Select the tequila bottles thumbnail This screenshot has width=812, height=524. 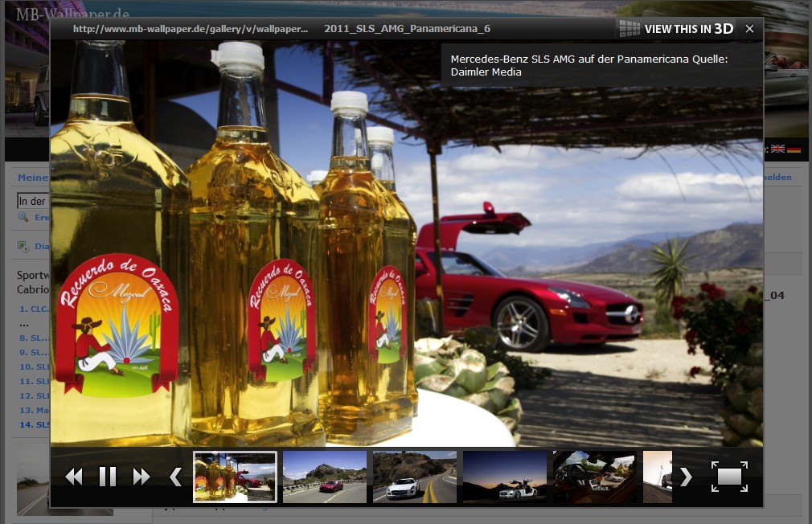(235, 477)
